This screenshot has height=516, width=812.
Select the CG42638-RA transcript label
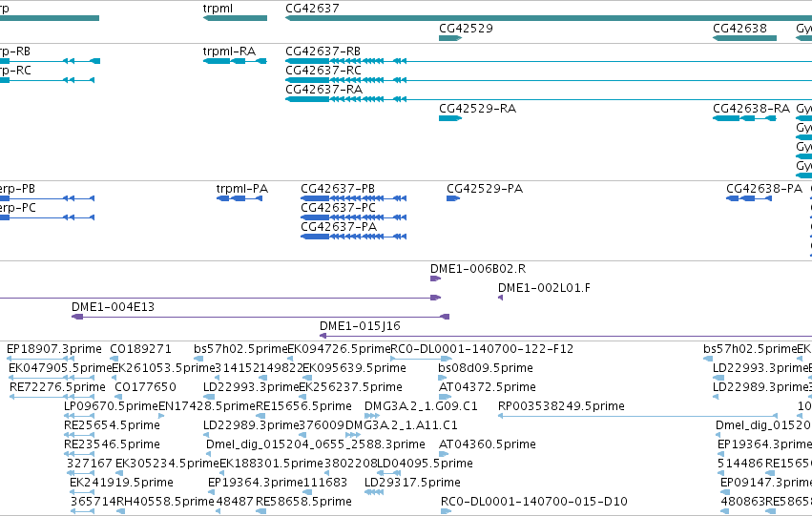click(x=752, y=109)
